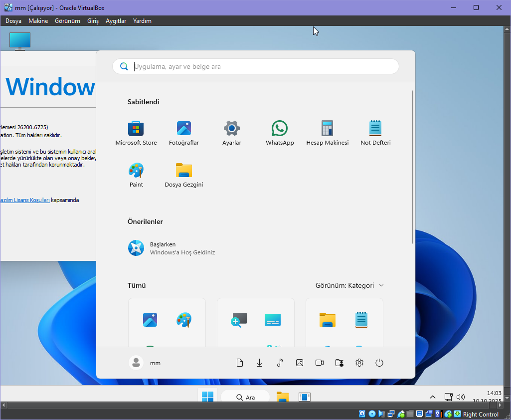The image size is (511, 420).
Task: Open the Makine menu
Action: pyautogui.click(x=38, y=21)
